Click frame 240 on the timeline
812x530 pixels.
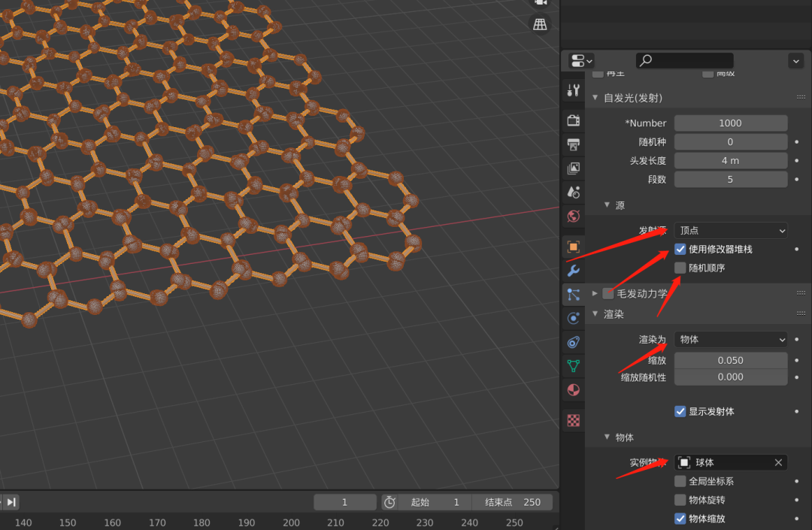[470, 522]
